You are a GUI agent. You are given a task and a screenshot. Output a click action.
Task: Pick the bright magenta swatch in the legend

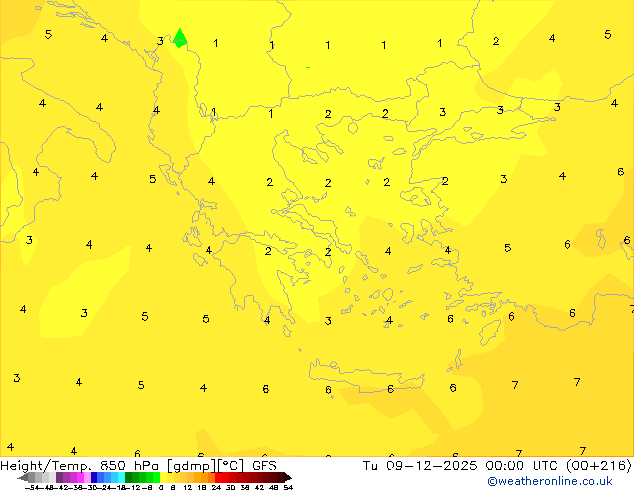pos(80,477)
